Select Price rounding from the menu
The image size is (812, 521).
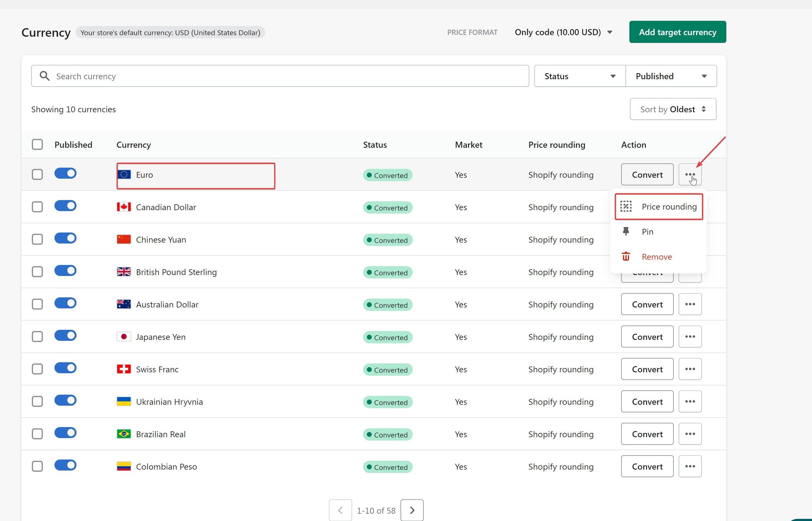coord(658,207)
